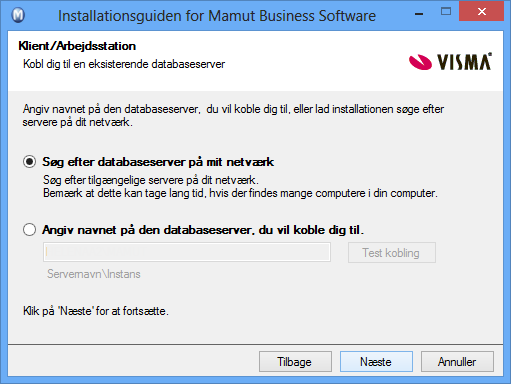Image resolution: width=511 pixels, height=384 pixels.
Task: Click the 'Servernavn\Instans' hint text
Action: (x=94, y=274)
